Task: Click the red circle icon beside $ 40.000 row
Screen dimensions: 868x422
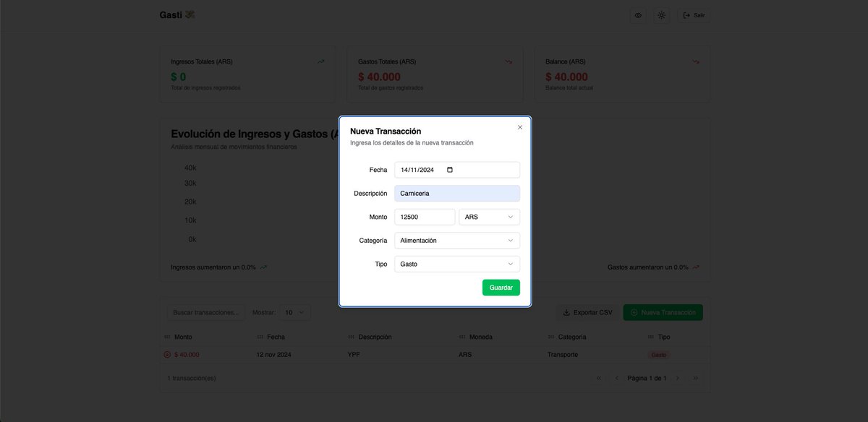Action: click(x=167, y=355)
